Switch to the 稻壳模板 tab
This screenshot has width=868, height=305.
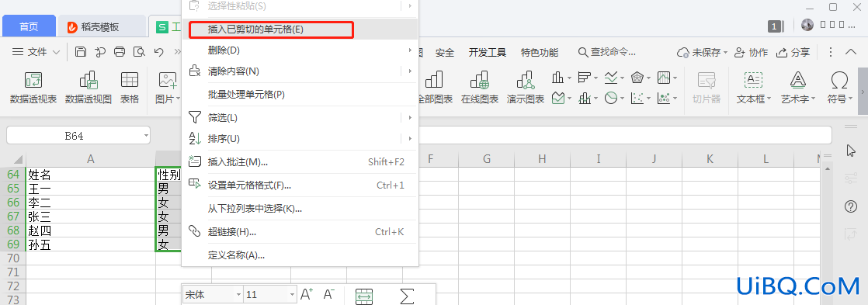pos(101,26)
